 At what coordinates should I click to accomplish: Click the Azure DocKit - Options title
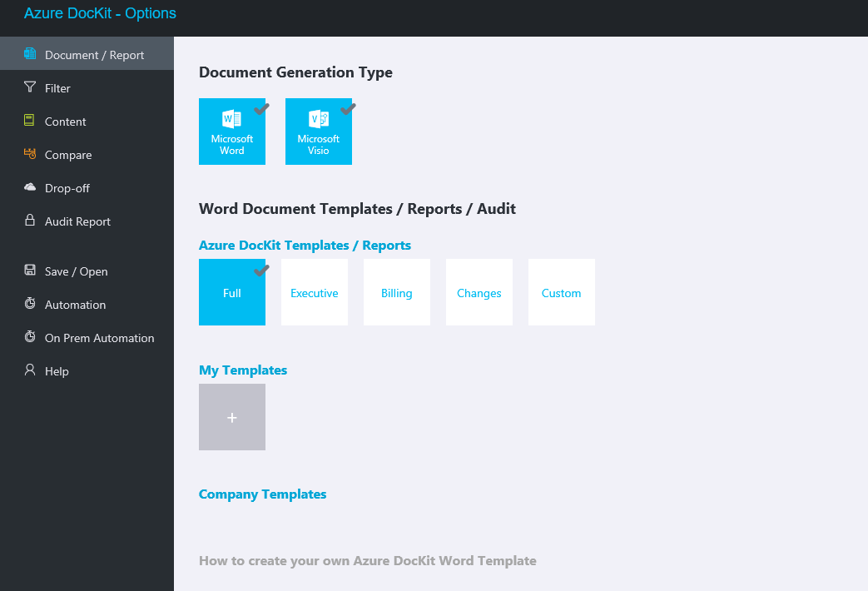coord(100,13)
